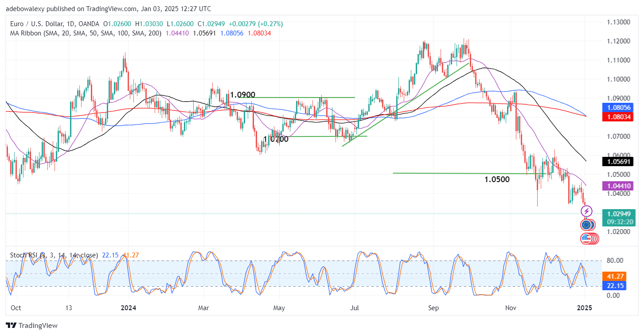Click the Mar label on the time axis
Screen dimensions: 644x335
[x=203, y=308]
